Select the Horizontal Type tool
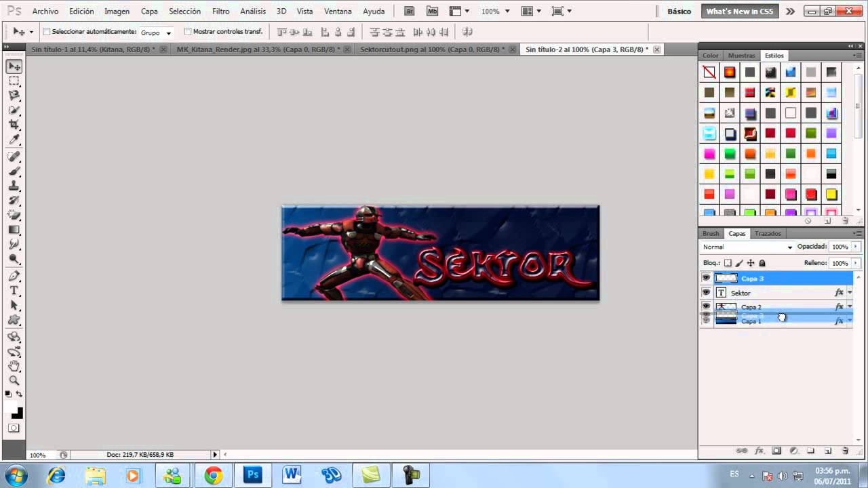Image resolution: width=868 pixels, height=488 pixels. coord(14,291)
